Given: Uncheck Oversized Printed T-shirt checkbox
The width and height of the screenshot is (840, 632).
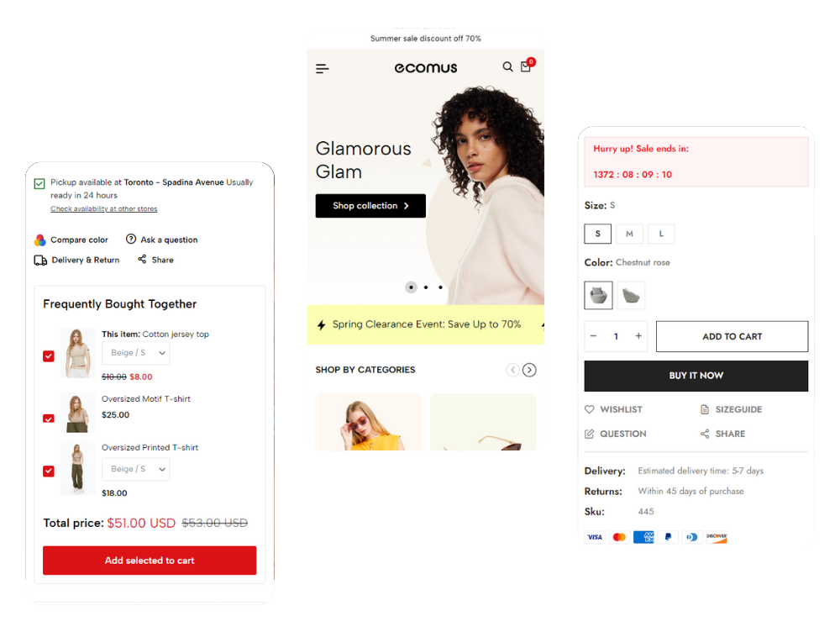Looking at the screenshot, I should point(49,471).
